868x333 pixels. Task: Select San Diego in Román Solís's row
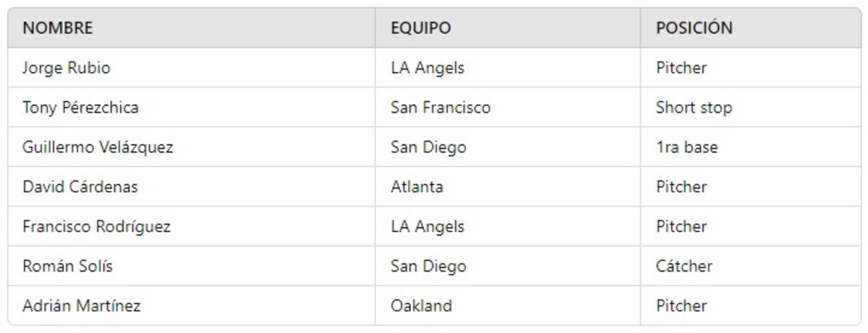[428, 267]
